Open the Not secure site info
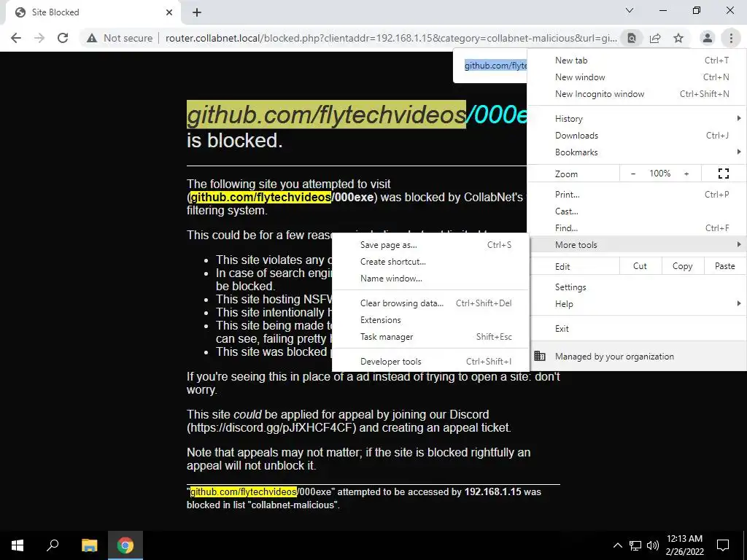 pyautogui.click(x=119, y=38)
